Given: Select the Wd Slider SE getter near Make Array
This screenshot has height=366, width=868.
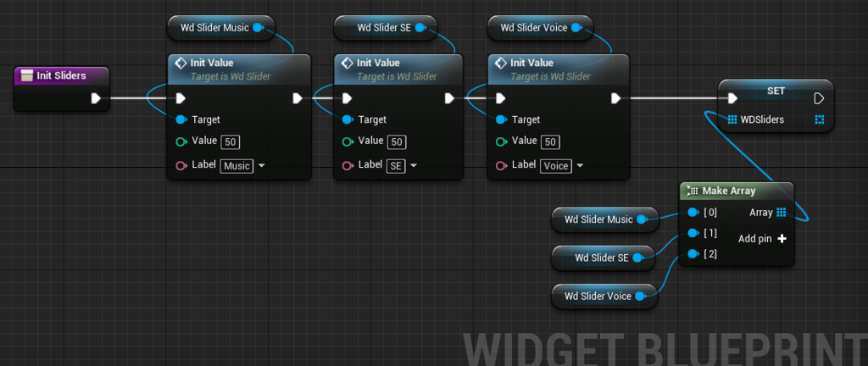Looking at the screenshot, I should [604, 258].
